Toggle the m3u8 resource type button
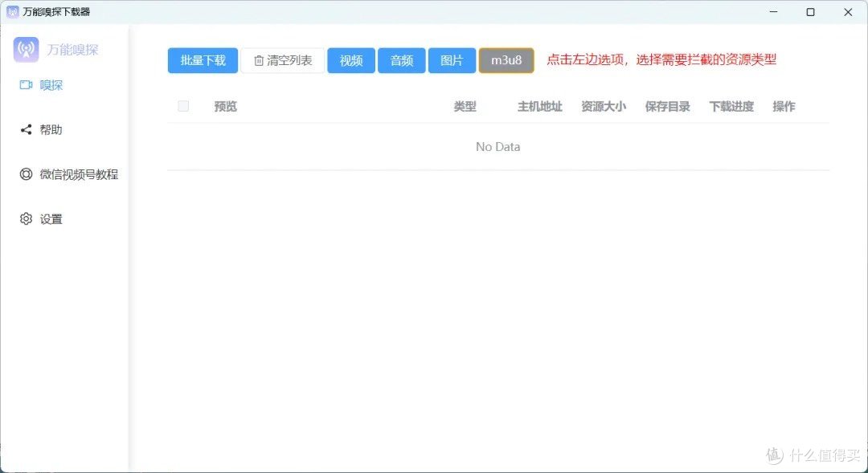 (506, 60)
